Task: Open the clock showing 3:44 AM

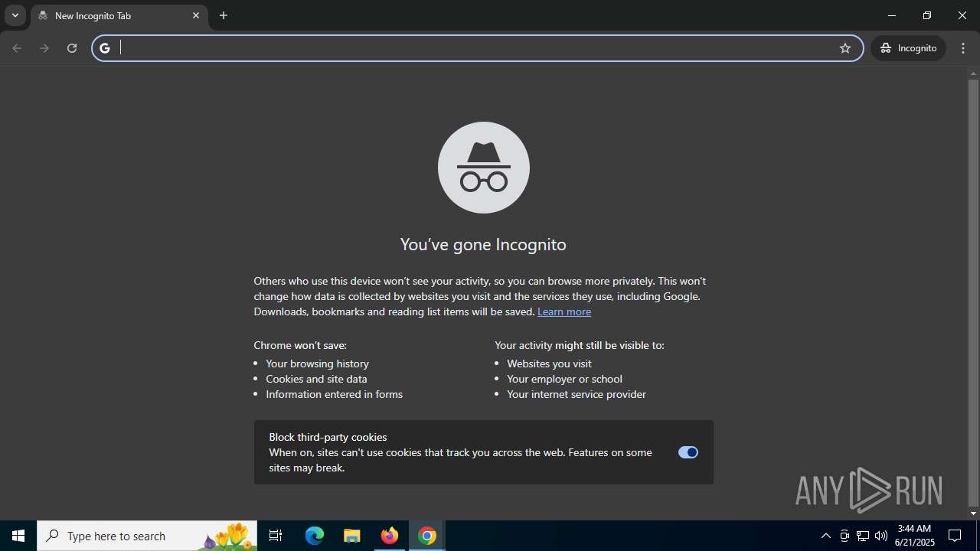Action: tap(915, 536)
